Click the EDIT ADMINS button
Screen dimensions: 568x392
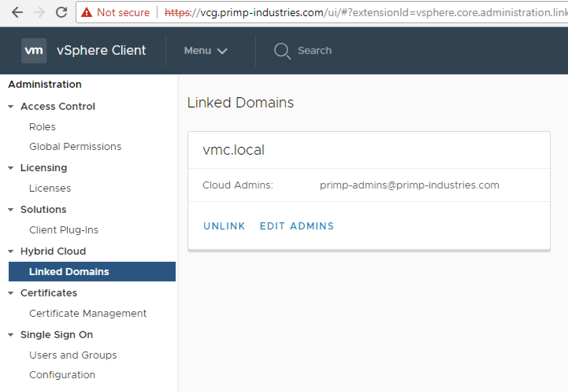click(x=297, y=226)
